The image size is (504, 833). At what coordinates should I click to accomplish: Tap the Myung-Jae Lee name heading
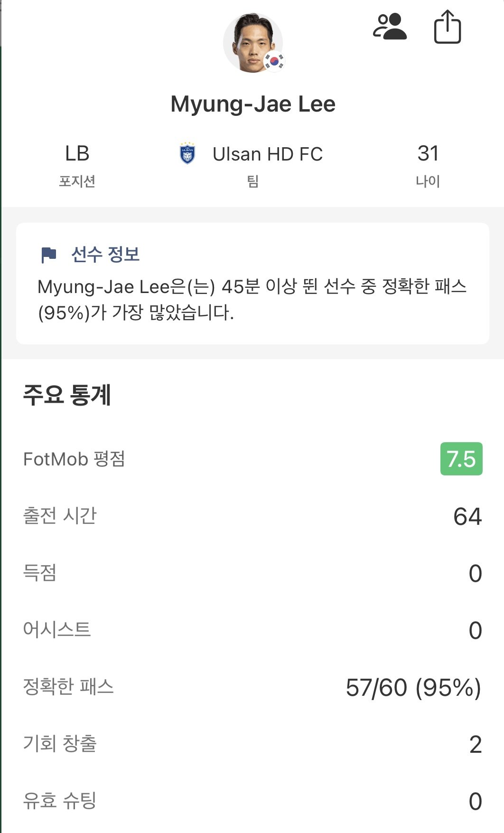point(252,104)
